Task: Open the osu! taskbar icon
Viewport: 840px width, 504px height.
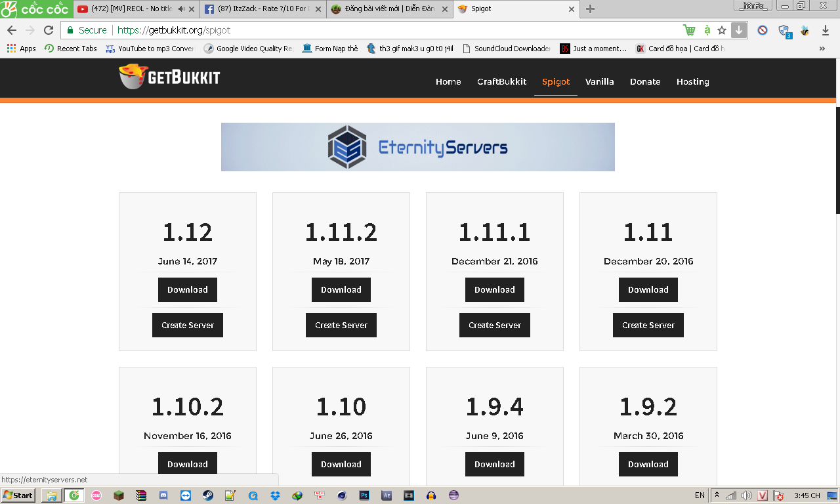Action: [x=96, y=495]
